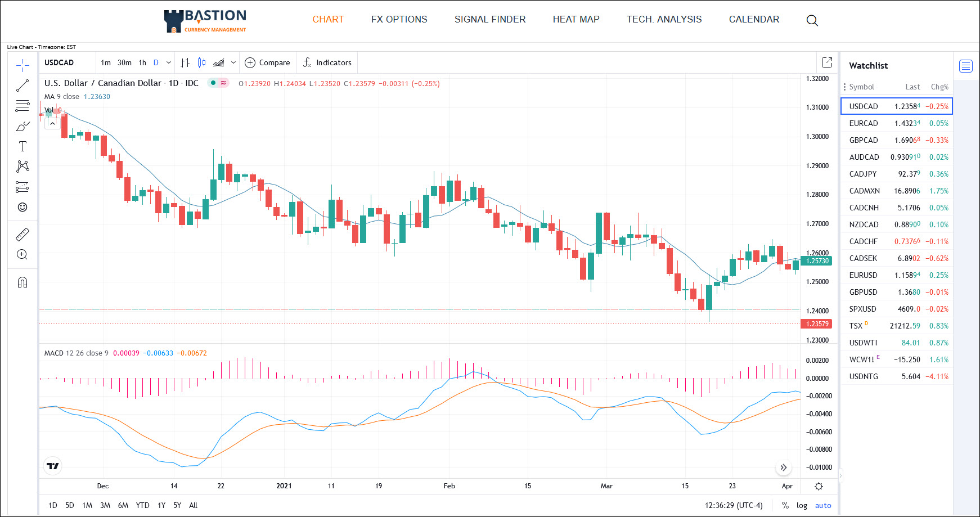Toggle the auto scale mode
Screen dimensions: 980x517
[x=823, y=505]
